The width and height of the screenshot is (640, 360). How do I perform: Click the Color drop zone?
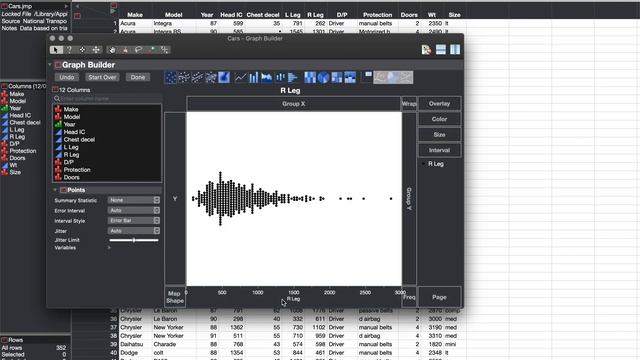tap(439, 119)
